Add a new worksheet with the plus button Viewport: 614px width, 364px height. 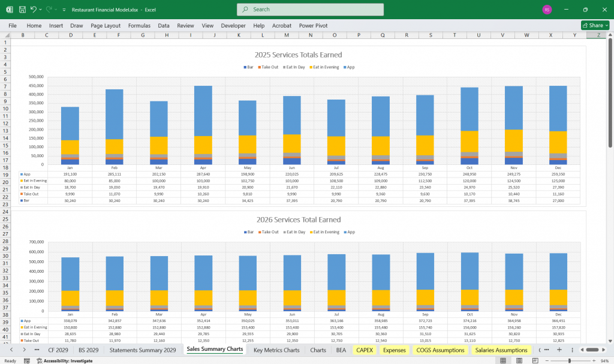[x=559, y=349]
